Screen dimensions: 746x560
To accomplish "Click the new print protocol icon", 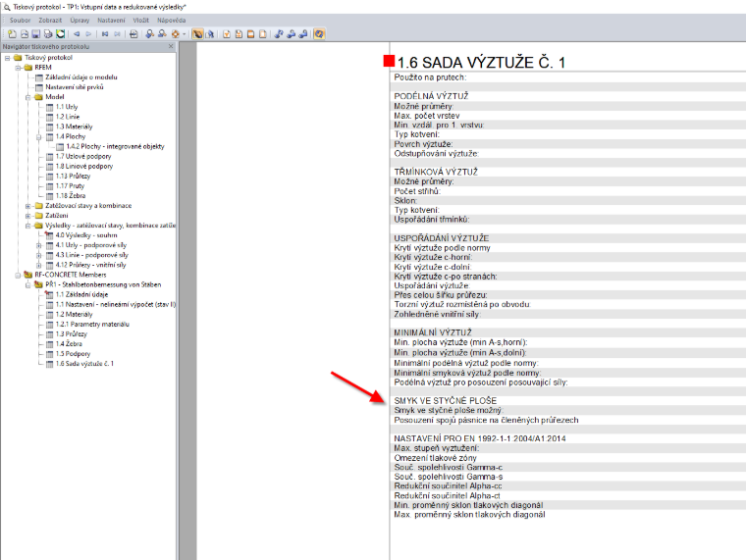I will tap(13, 33).
